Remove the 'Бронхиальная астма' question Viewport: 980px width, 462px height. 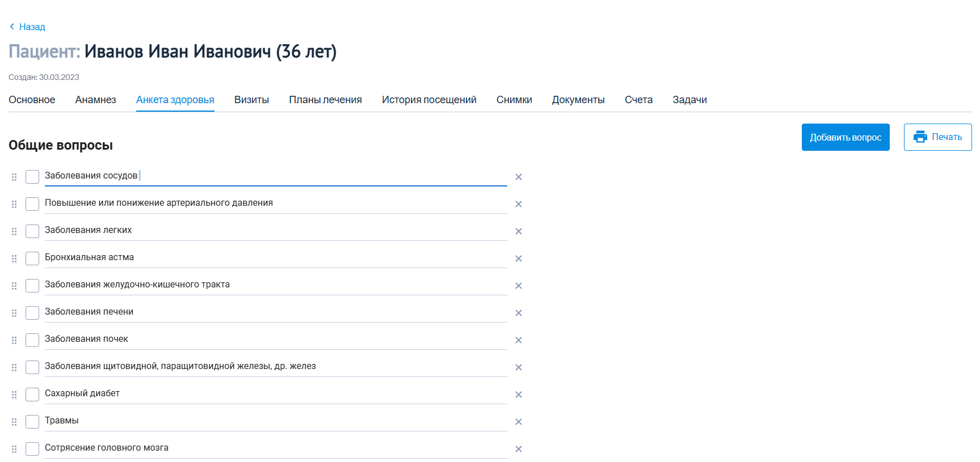pyautogui.click(x=518, y=258)
